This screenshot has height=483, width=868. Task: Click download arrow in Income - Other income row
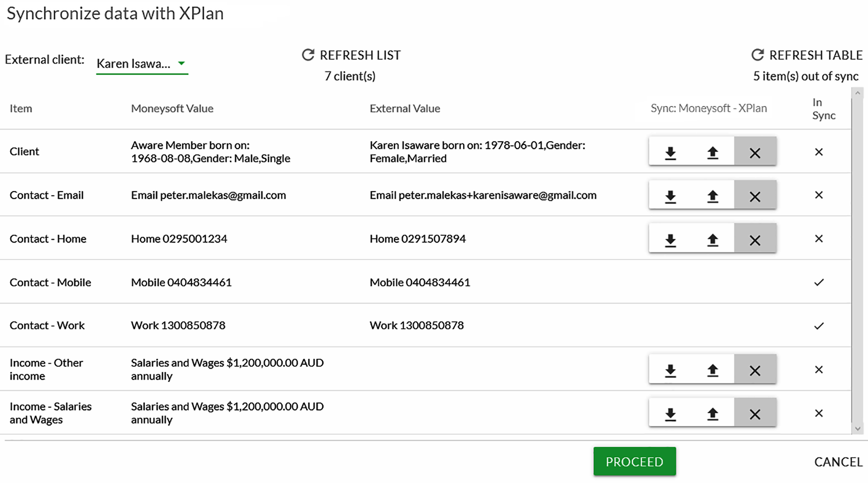coord(670,370)
